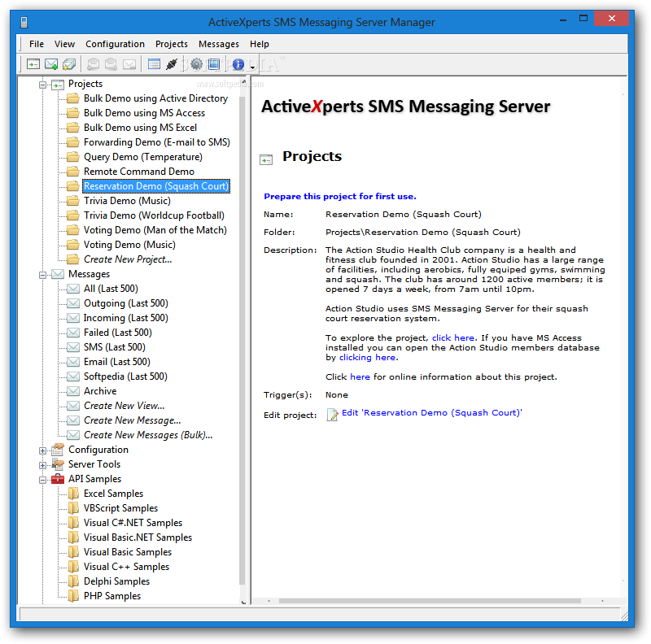Click the gear settings toolbar icon
651x644 pixels.
pos(196,64)
